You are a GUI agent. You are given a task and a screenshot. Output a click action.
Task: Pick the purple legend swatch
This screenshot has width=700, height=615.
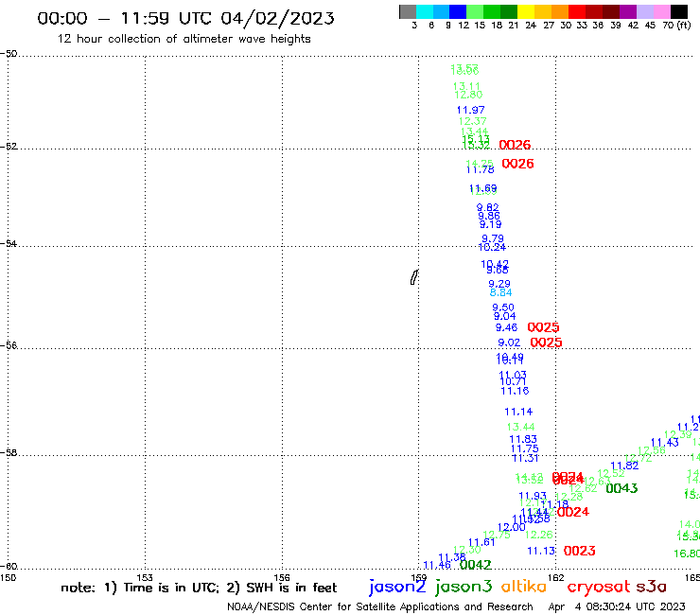tap(626, 11)
